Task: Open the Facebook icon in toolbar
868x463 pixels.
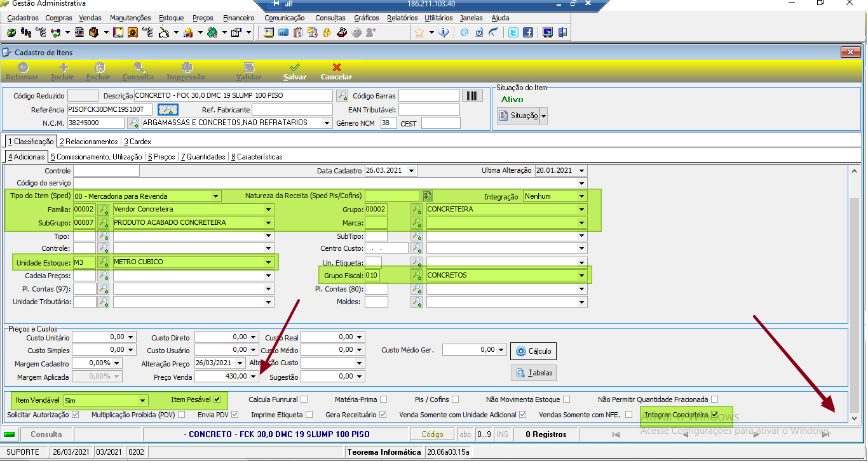Action: (528, 32)
